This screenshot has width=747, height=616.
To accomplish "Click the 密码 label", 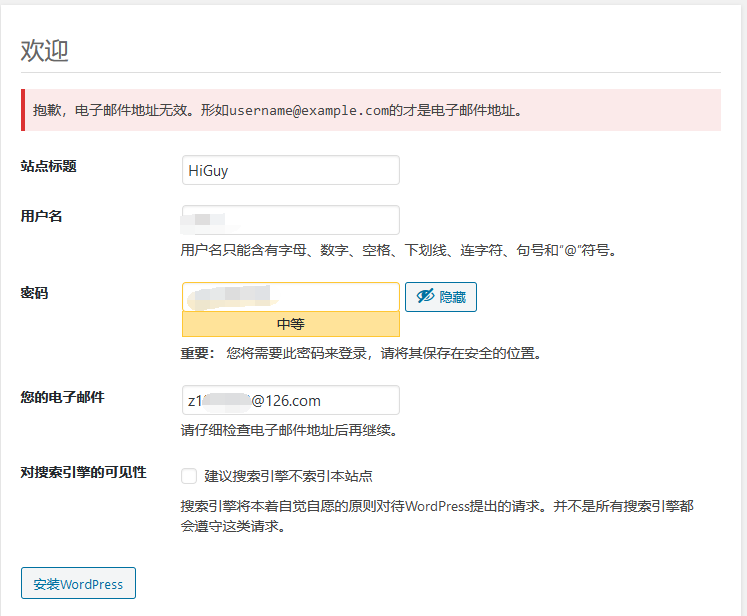I will (34, 293).
